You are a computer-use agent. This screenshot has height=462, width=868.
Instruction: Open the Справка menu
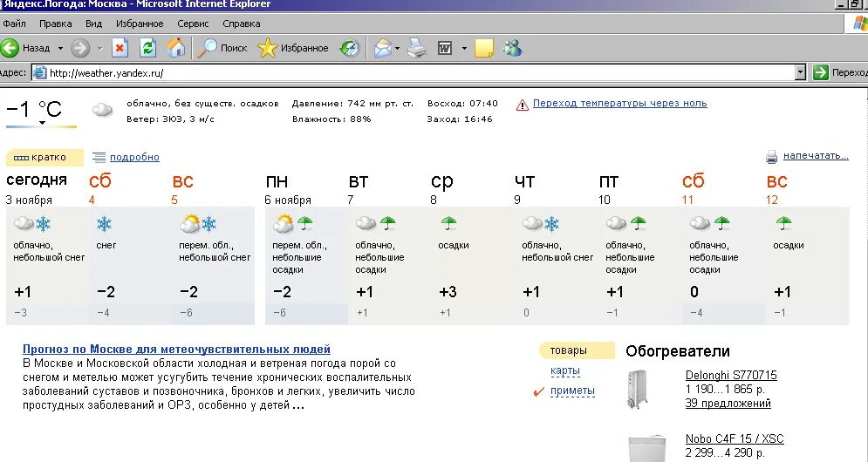[x=242, y=24]
